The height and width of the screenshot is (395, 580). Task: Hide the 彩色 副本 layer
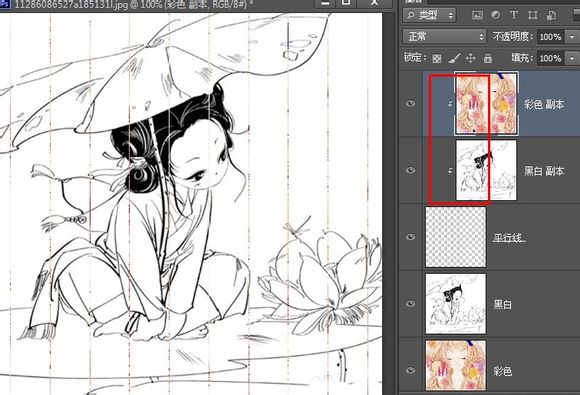click(410, 104)
